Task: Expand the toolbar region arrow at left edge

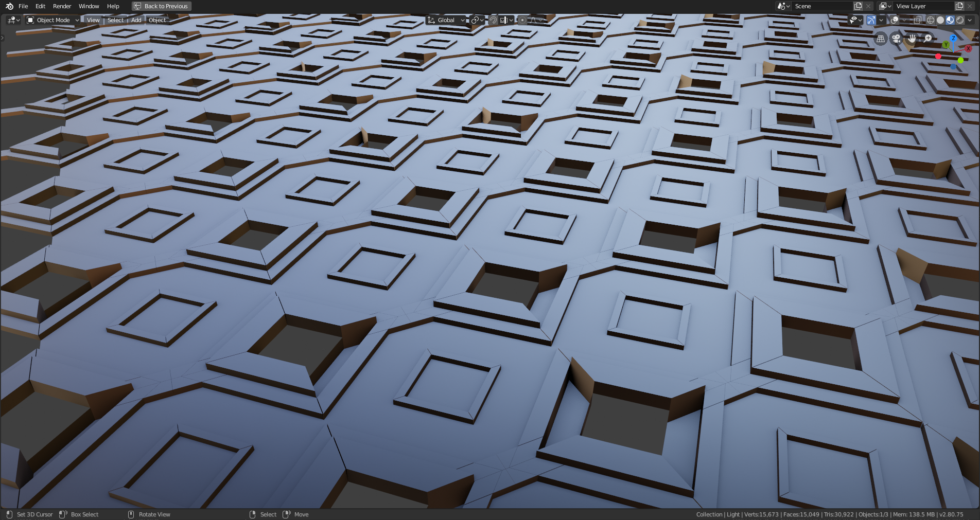Action: (2, 38)
